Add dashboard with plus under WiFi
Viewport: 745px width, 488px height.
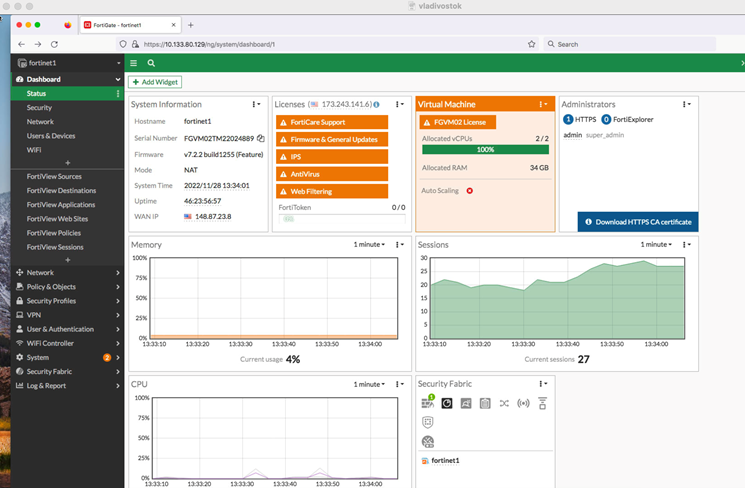tap(67, 163)
